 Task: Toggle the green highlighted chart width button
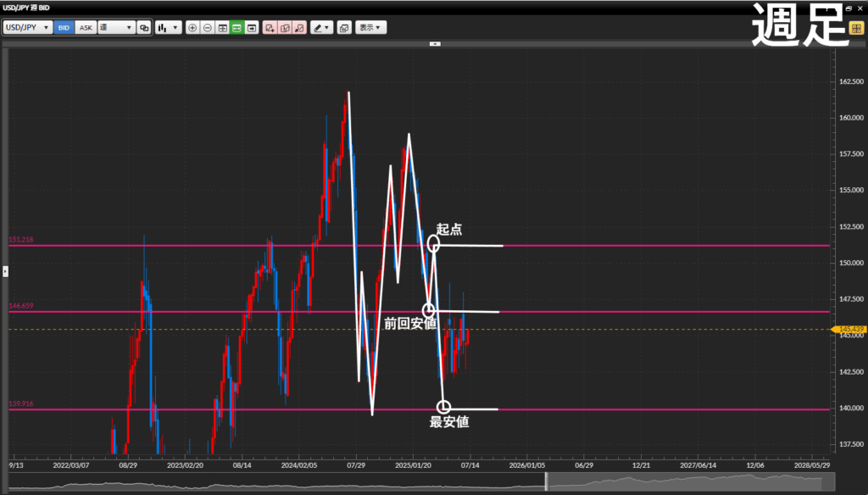pos(237,28)
